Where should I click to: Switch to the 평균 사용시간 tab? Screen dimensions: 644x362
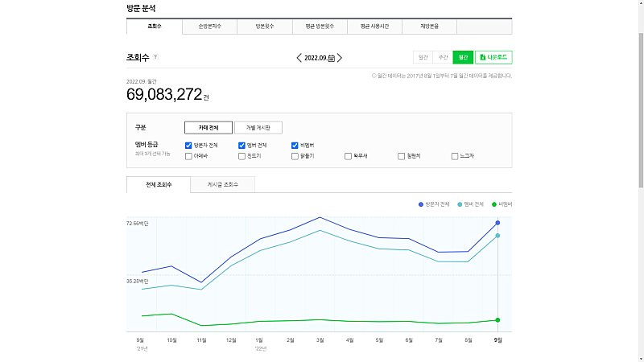[374, 27]
